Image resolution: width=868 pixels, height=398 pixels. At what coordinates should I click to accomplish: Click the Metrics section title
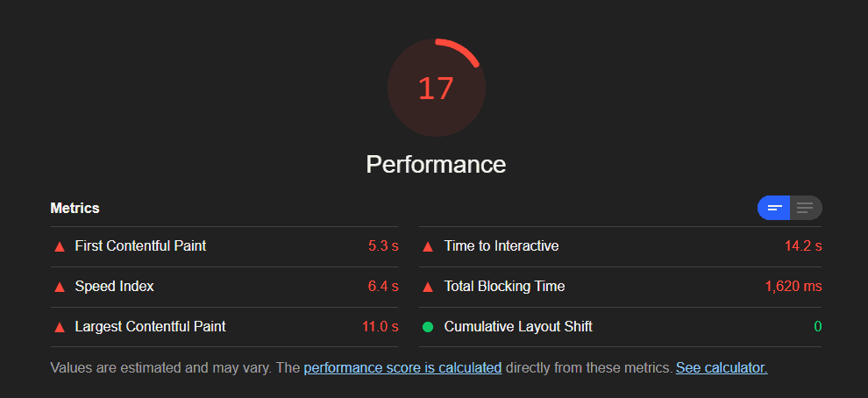75,208
